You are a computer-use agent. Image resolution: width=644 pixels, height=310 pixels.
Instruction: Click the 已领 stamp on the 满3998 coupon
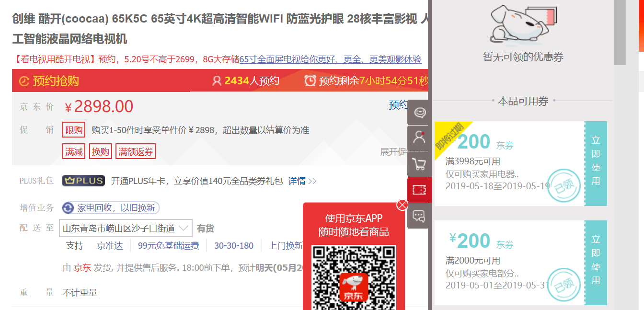pyautogui.click(x=564, y=185)
